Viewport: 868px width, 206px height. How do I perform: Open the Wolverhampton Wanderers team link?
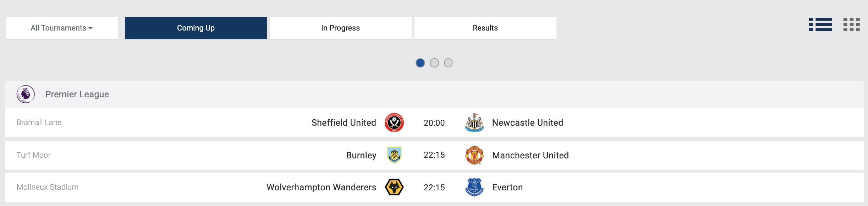click(321, 187)
